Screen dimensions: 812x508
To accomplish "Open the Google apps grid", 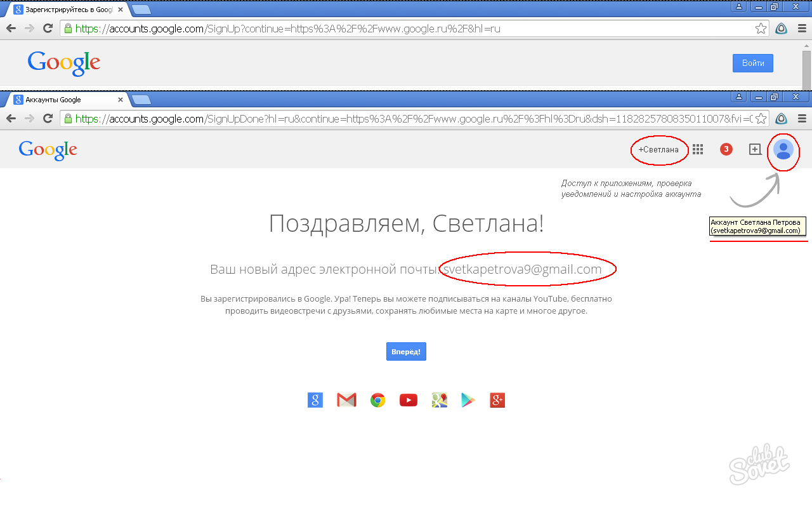I will pyautogui.click(x=698, y=149).
